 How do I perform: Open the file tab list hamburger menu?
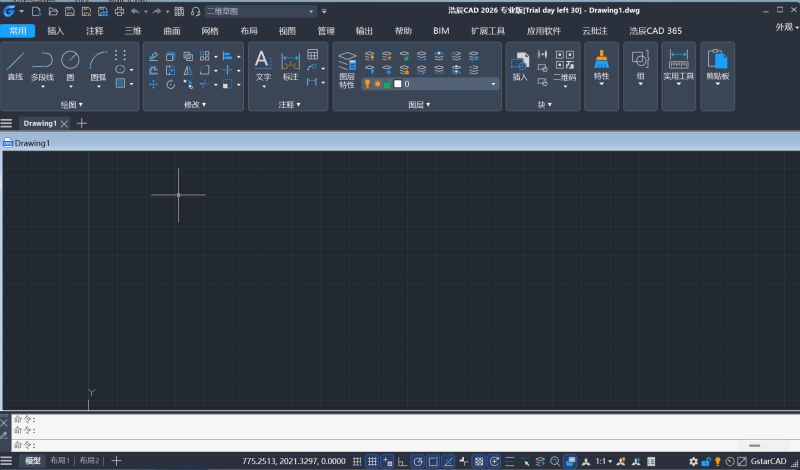point(6,123)
